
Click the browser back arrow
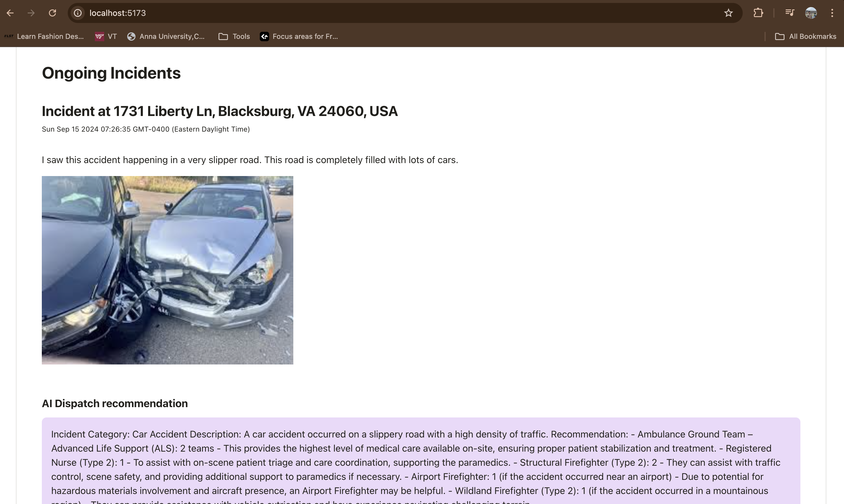tap(10, 13)
